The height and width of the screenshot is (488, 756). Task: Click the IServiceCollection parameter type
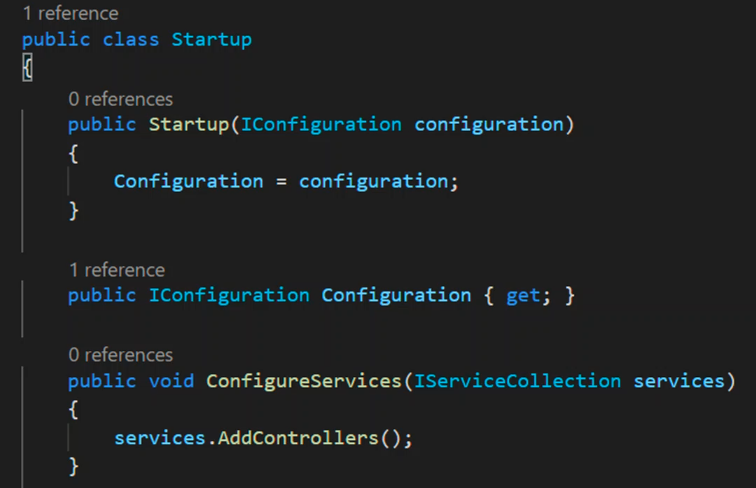pyautogui.click(x=517, y=381)
